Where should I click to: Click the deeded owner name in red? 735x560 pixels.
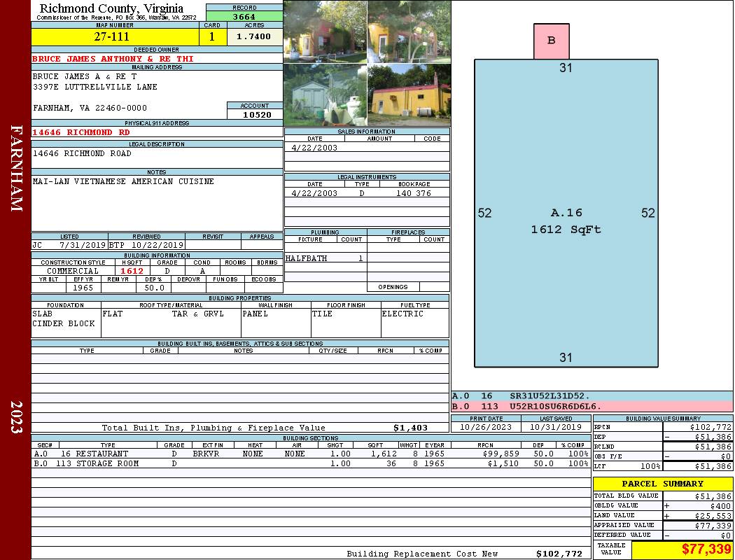(x=113, y=59)
